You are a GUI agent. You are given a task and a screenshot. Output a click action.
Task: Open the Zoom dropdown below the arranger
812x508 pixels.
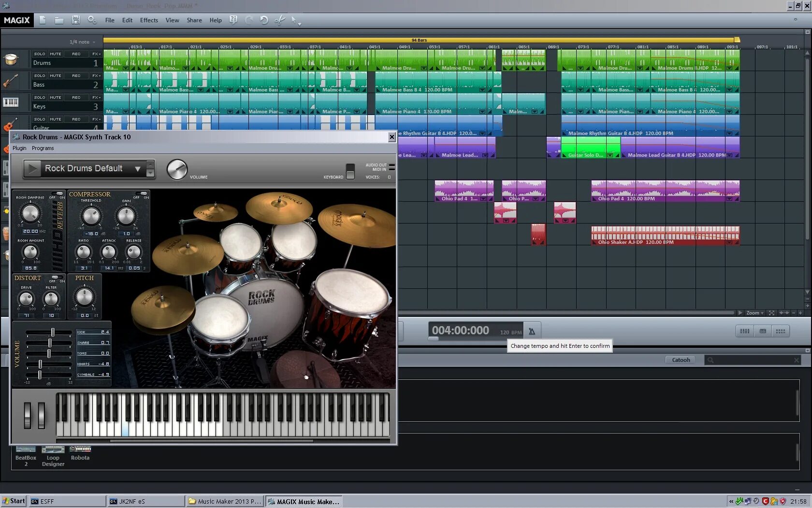(754, 313)
